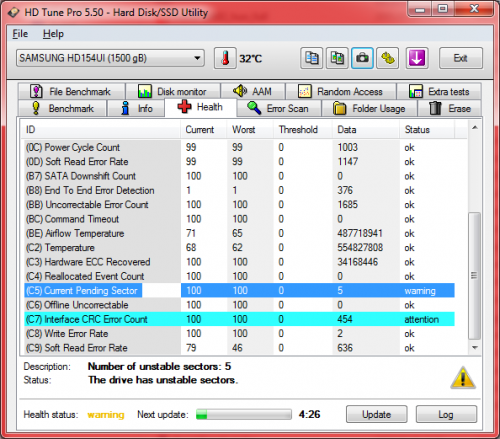This screenshot has width=500, height=439.
Task: Click the ID column header
Action: pyautogui.click(x=100, y=130)
